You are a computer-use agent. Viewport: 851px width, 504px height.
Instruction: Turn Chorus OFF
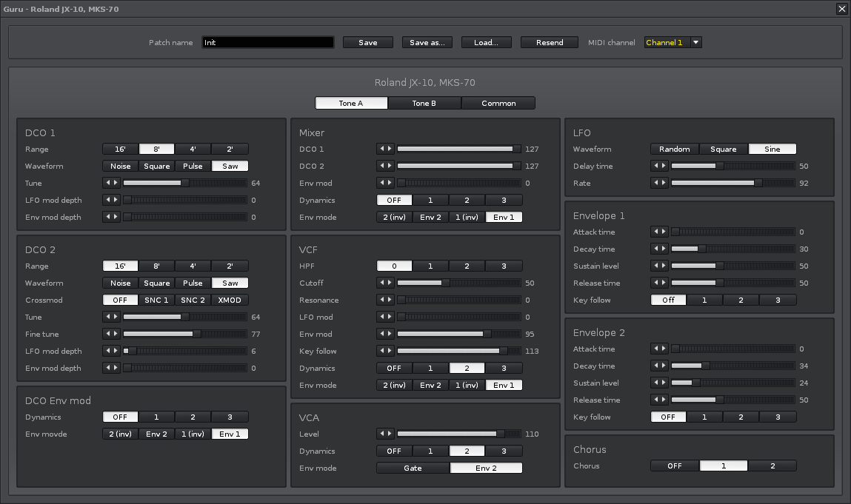tap(675, 466)
